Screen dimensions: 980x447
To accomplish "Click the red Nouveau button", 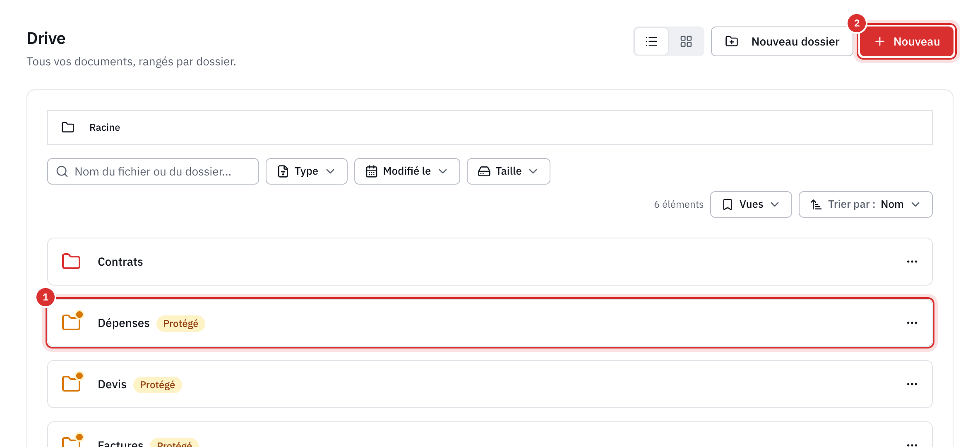I will (907, 41).
